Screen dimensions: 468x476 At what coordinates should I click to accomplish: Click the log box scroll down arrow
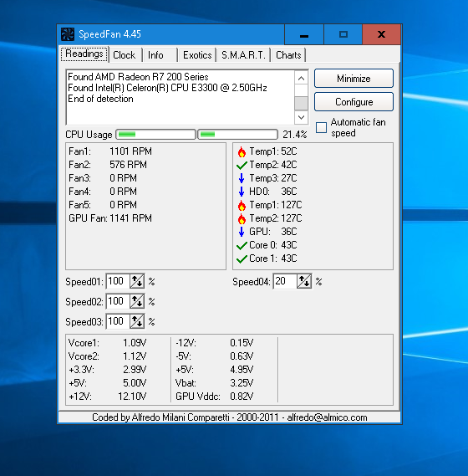[x=301, y=117]
